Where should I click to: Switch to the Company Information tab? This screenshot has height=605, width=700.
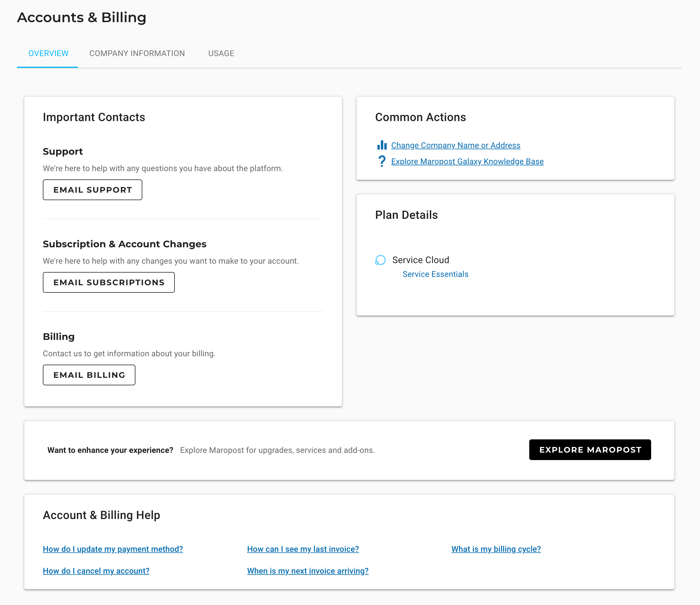click(x=137, y=53)
